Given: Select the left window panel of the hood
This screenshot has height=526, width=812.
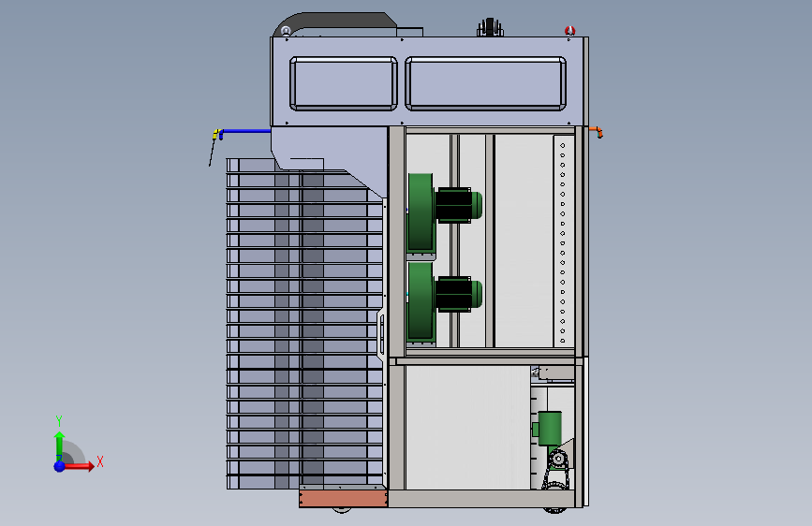Looking at the screenshot, I should coord(344,84).
